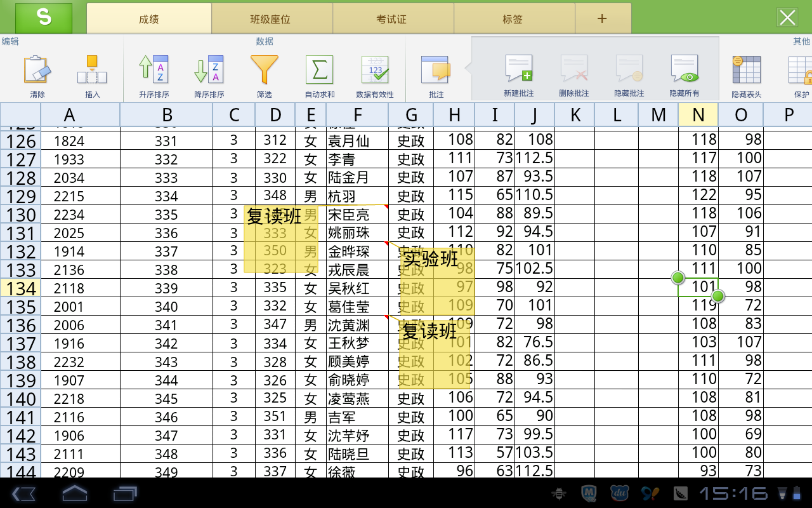Viewport: 812px width, 508px height.
Task: Sort descending with 降序排序 icon
Action: coord(209,70)
